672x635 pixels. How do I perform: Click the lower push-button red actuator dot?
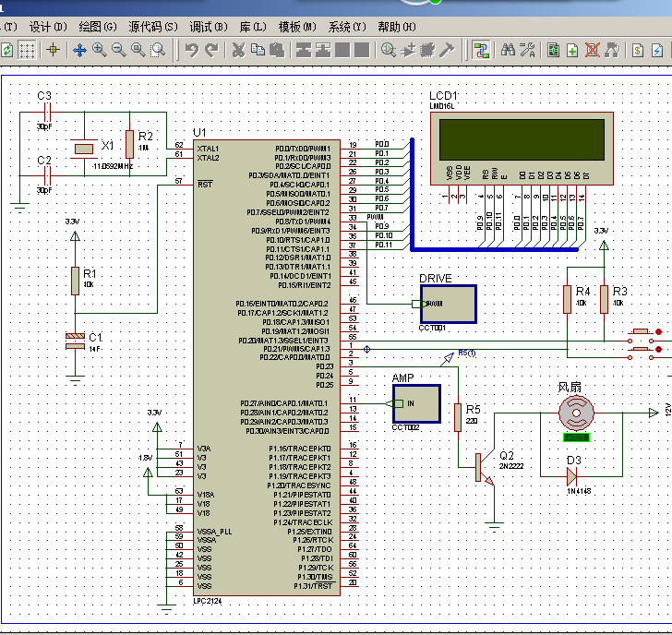tap(659, 349)
